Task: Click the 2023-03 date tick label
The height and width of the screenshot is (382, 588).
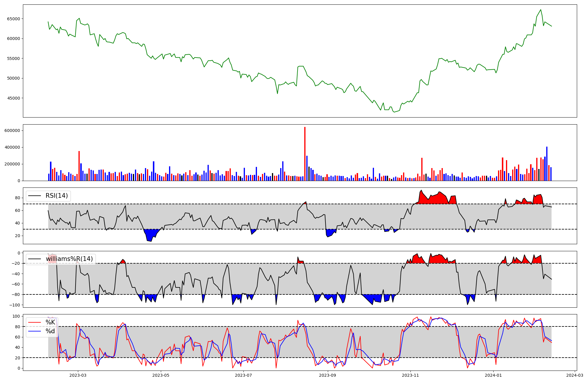Action: [78, 375]
